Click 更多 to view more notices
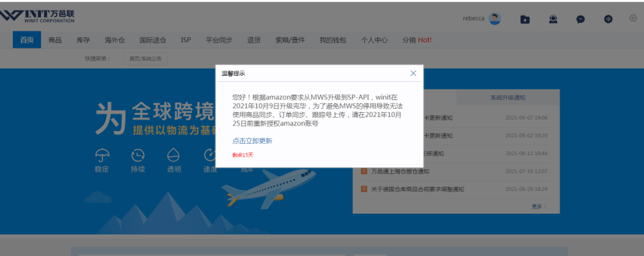The height and width of the screenshot is (256, 644). [539, 206]
